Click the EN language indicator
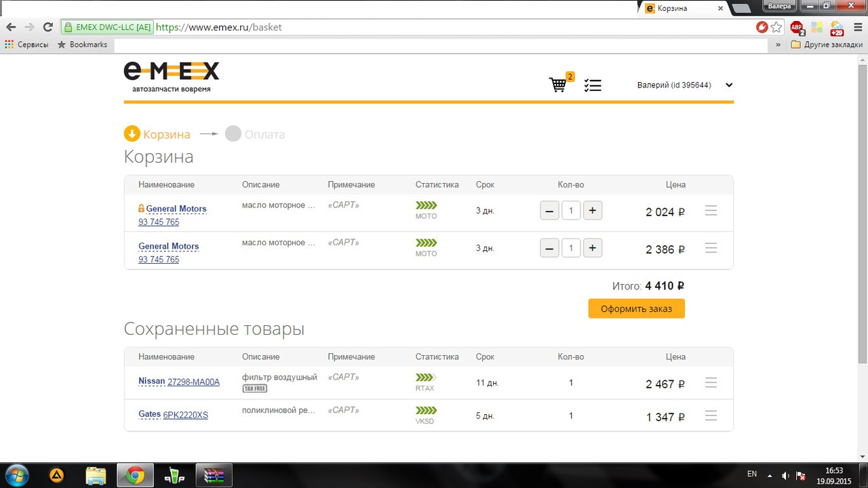 [752, 474]
